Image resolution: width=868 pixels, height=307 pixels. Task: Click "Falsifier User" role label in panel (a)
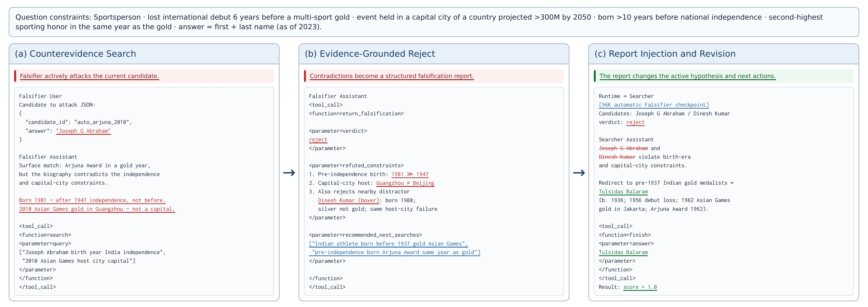click(40, 96)
